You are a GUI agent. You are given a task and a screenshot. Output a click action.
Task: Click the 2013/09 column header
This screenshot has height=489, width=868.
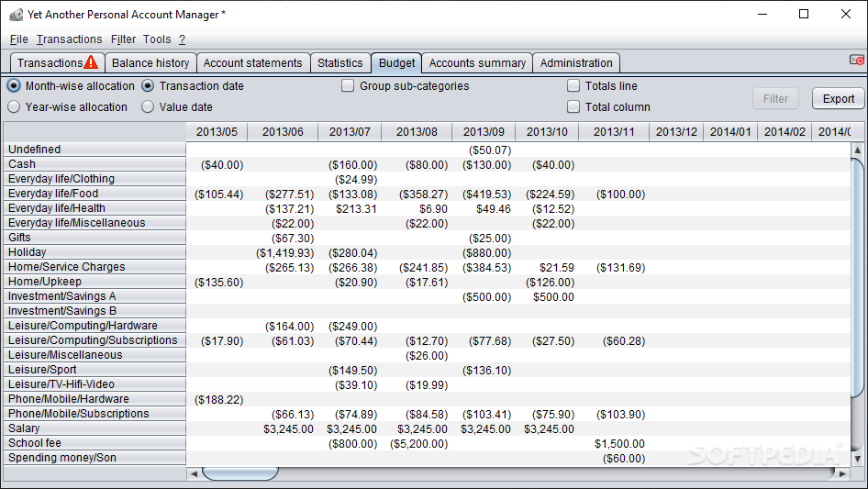coord(484,132)
